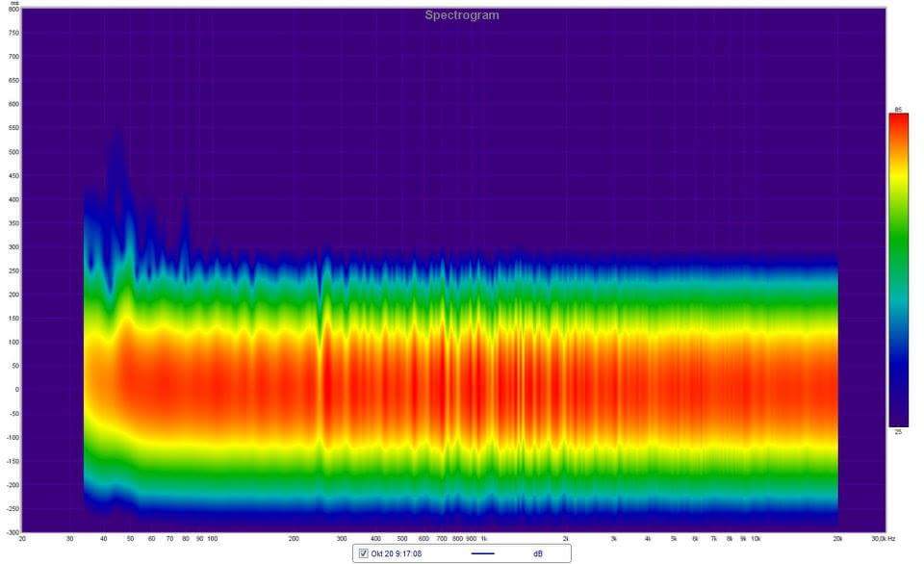This screenshot has height=564, width=924.
Task: Click the 25 minimum value on color scale
Action: [897, 432]
